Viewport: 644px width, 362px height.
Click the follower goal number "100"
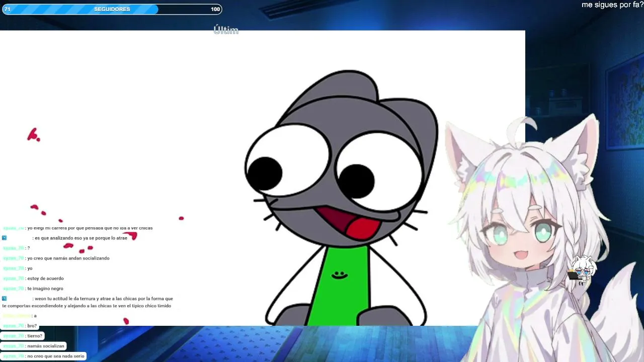215,9
